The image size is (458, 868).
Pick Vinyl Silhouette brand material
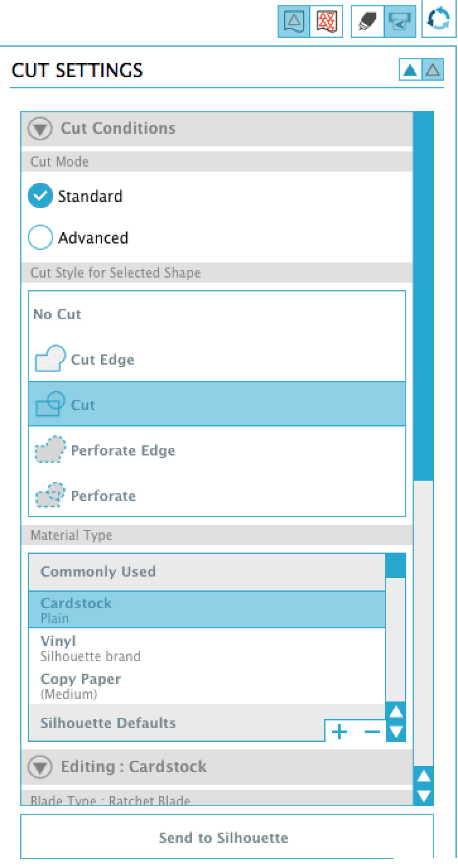click(x=90, y=648)
